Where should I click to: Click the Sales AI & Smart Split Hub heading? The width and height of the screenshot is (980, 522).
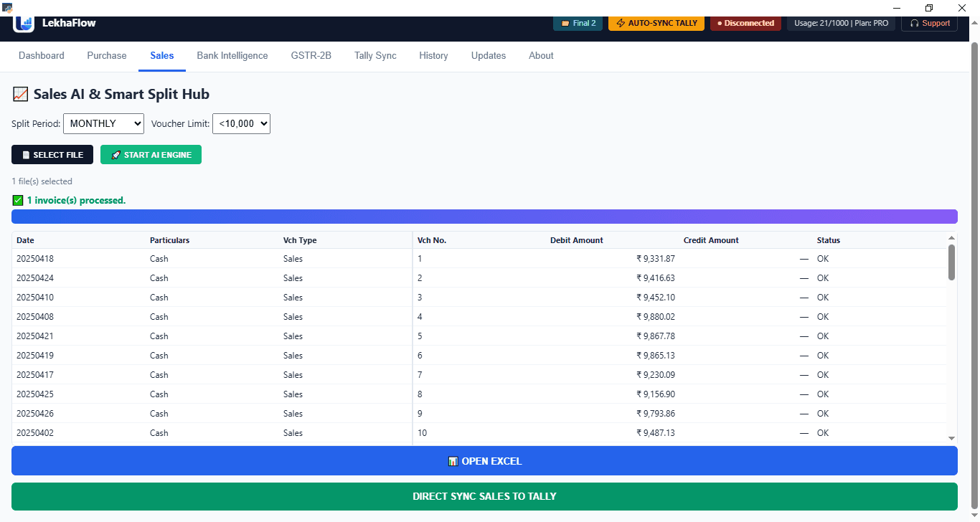click(x=111, y=94)
